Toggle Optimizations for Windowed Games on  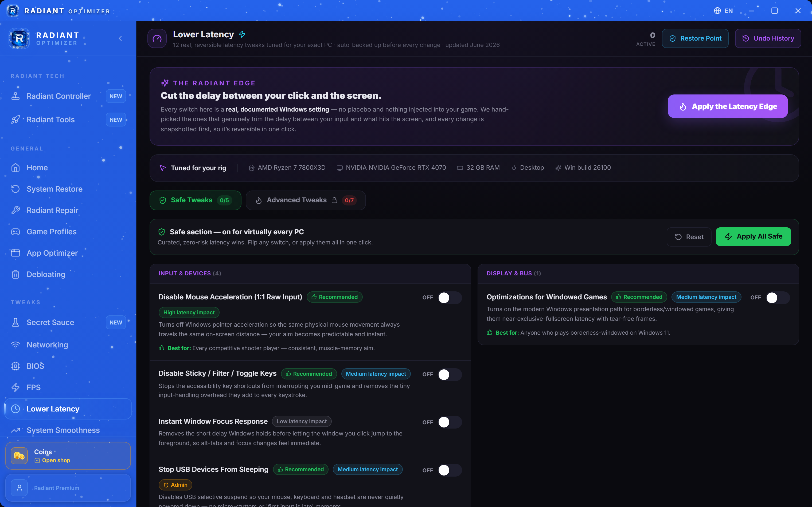tap(778, 298)
